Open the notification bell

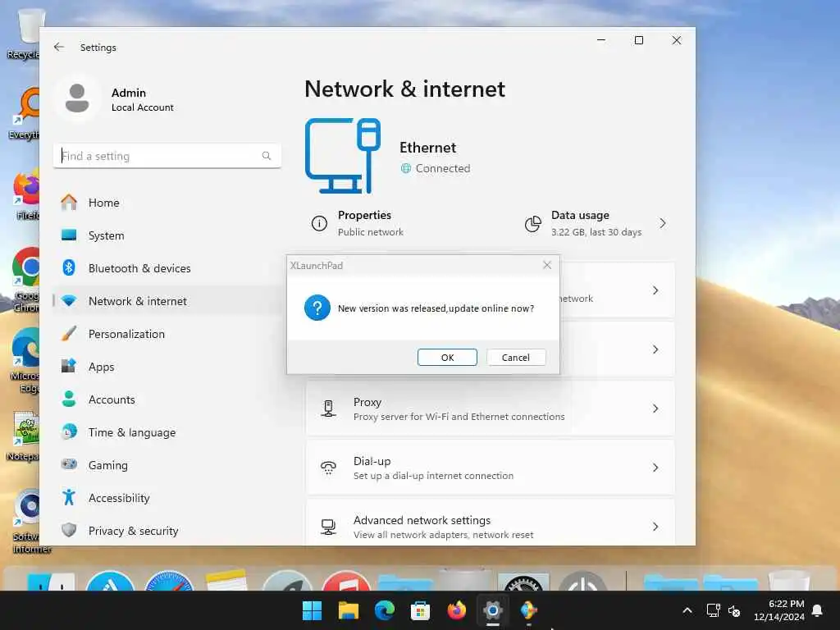coord(818,610)
